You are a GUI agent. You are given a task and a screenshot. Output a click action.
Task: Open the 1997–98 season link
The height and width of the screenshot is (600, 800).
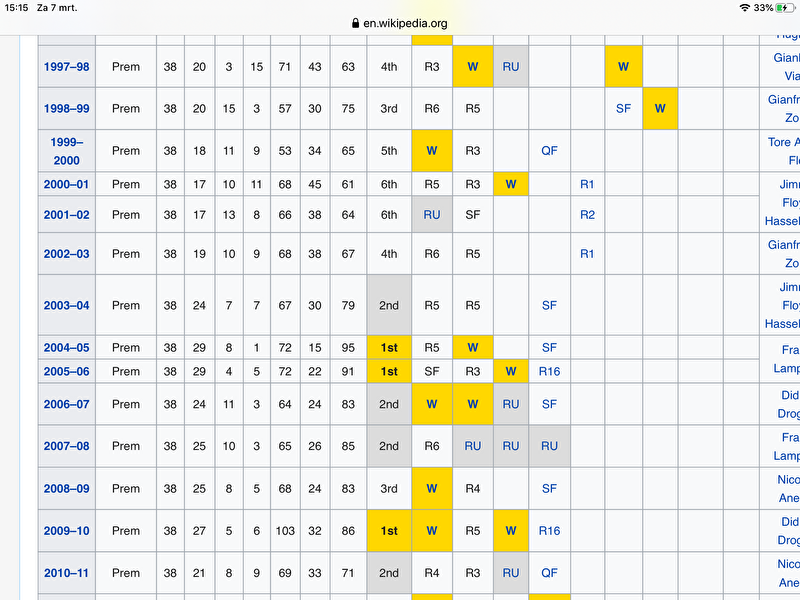[x=66, y=66]
